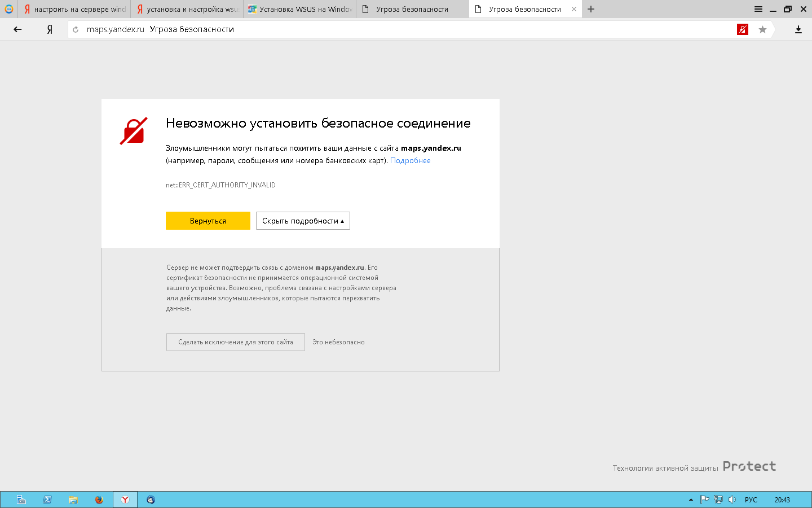
Task: Switch input language via РУС indicator
Action: pyautogui.click(x=751, y=500)
